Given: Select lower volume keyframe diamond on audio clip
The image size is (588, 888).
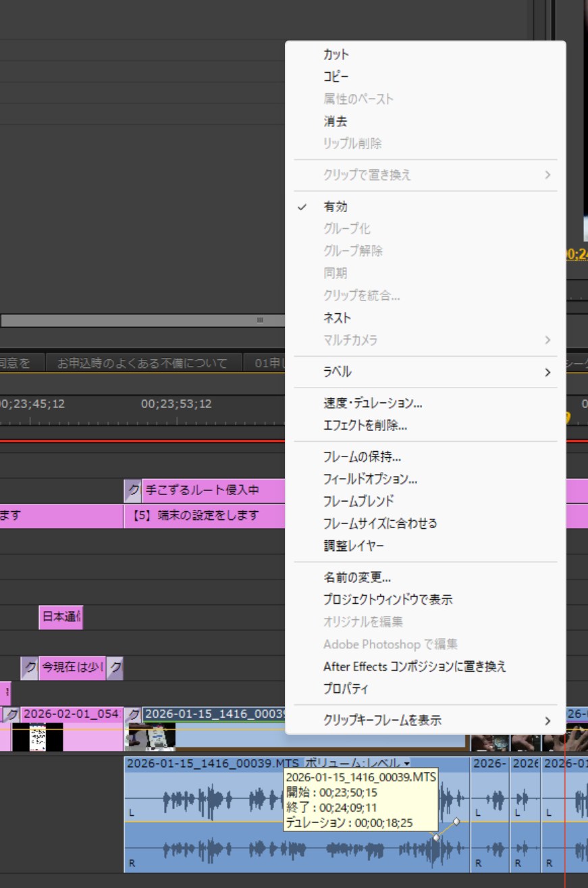Looking at the screenshot, I should click(435, 837).
